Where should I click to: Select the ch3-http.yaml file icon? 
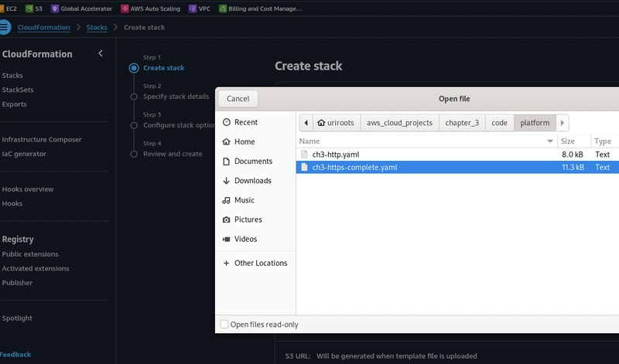pos(304,155)
